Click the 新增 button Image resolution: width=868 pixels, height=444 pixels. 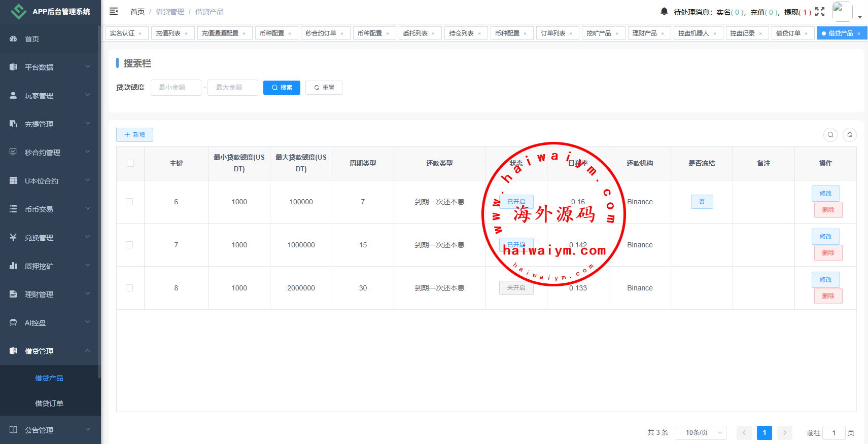[134, 135]
